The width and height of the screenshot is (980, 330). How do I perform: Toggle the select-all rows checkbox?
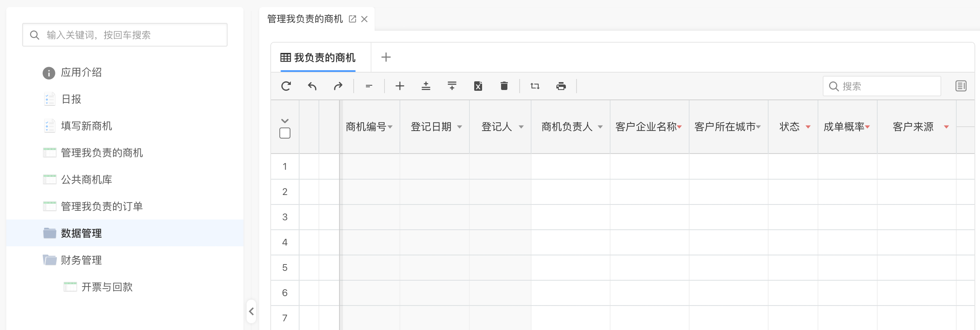285,133
